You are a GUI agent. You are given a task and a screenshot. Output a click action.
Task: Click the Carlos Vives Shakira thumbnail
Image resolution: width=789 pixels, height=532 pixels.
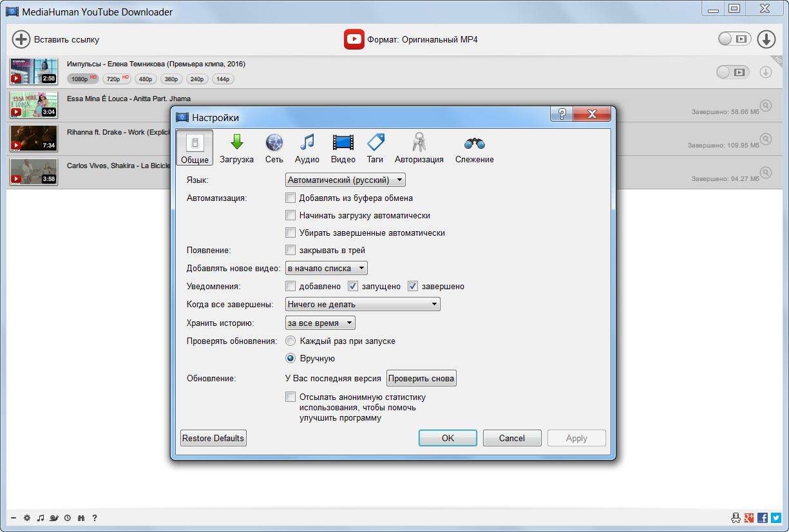coord(33,171)
